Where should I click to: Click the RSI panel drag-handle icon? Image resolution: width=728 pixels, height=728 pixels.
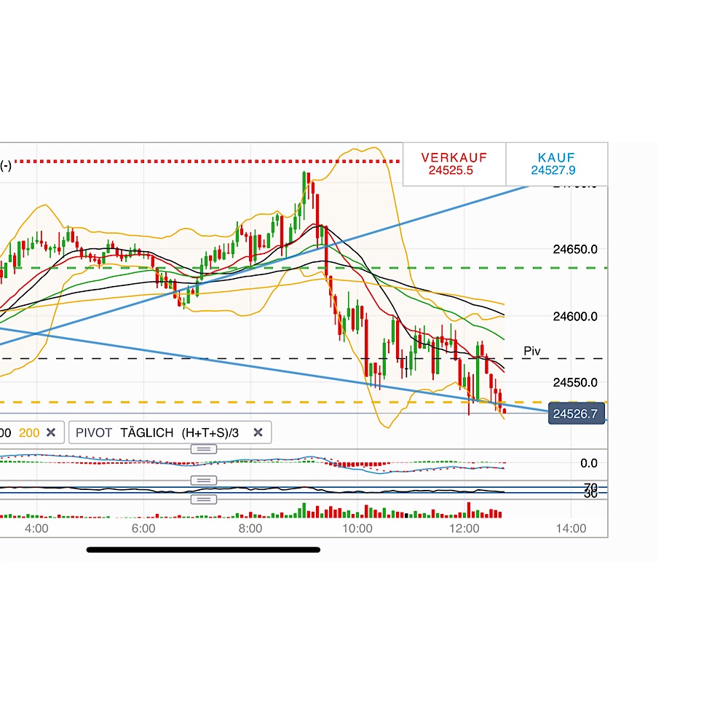(x=203, y=480)
